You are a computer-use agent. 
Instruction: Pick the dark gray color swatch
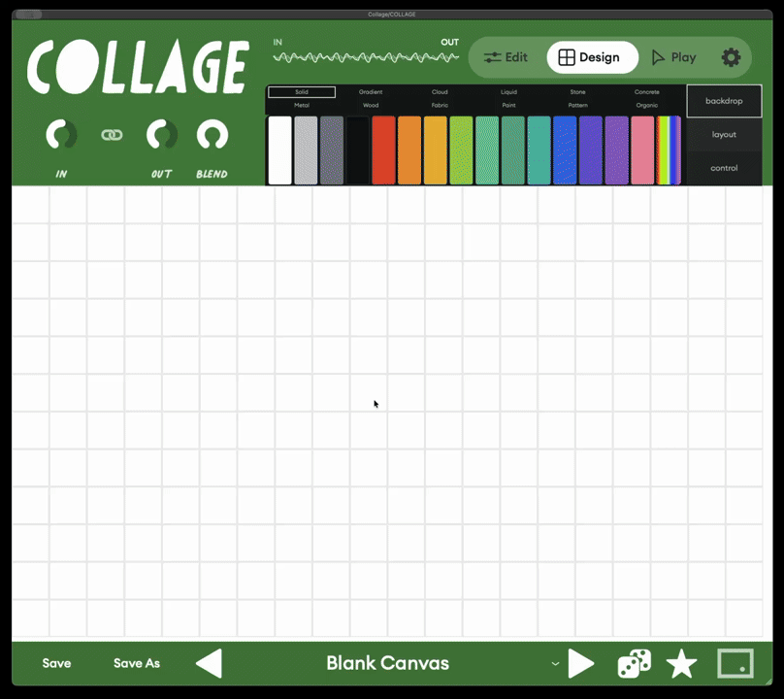click(x=332, y=150)
